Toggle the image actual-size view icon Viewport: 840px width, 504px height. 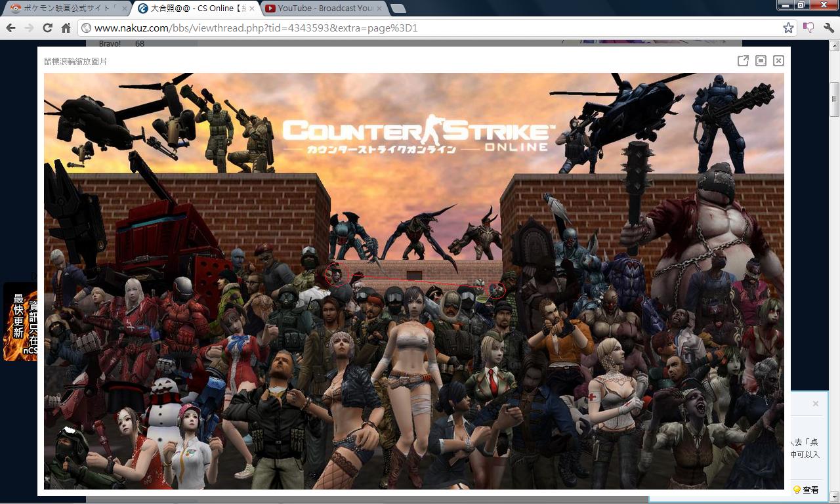(x=761, y=60)
